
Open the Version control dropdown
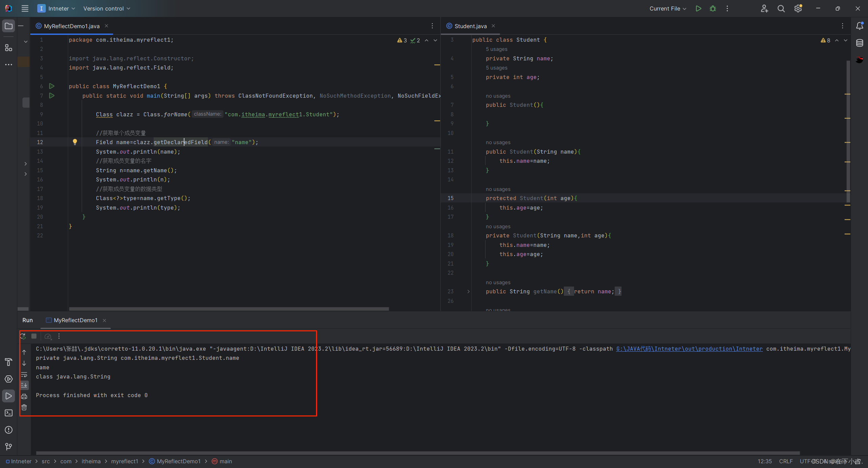coord(106,8)
